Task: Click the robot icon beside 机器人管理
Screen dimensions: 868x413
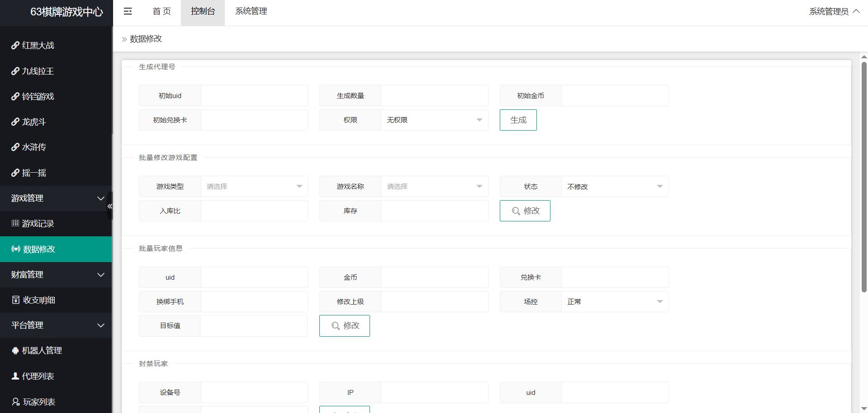Action: point(15,351)
